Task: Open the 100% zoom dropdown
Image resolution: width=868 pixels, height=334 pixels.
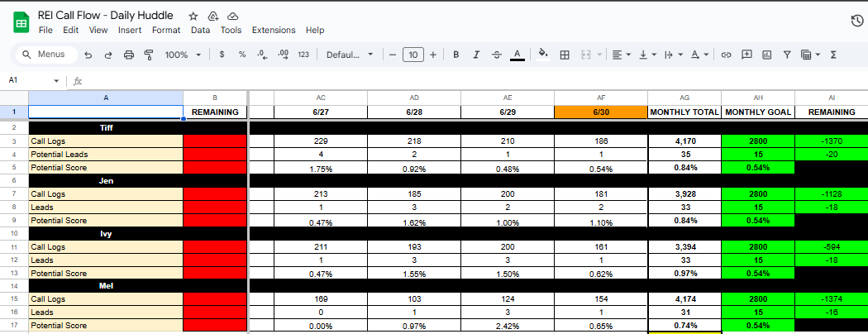Action: 184,55
